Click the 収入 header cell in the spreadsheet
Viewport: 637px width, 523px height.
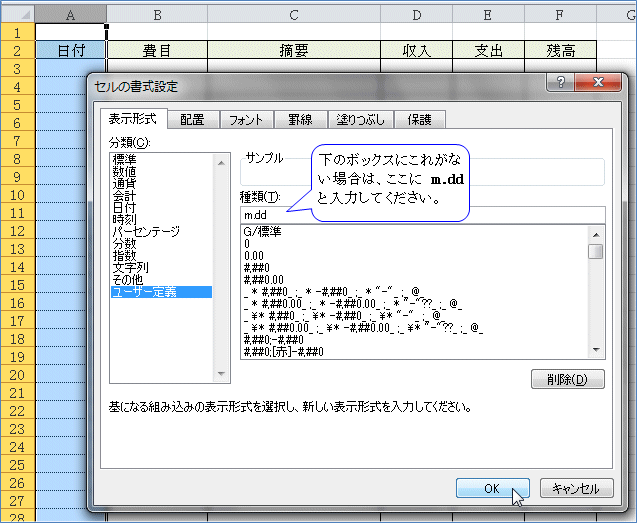point(417,50)
